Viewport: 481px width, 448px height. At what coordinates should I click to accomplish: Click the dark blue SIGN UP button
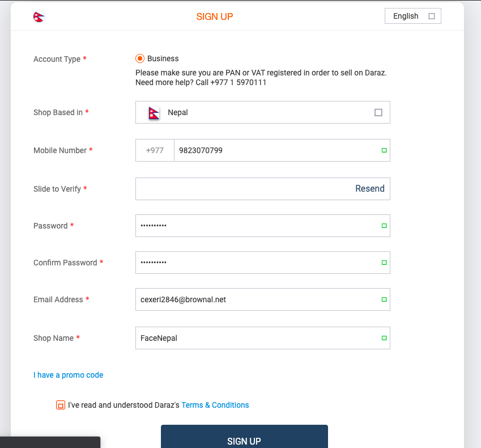click(x=244, y=437)
